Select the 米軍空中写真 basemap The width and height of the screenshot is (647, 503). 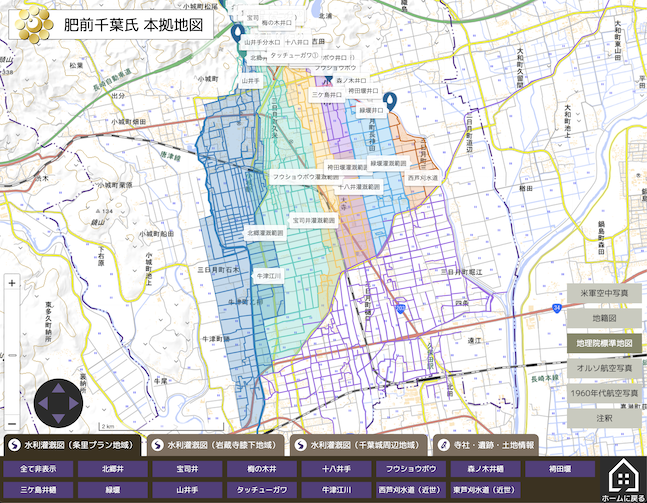pyautogui.click(x=605, y=293)
